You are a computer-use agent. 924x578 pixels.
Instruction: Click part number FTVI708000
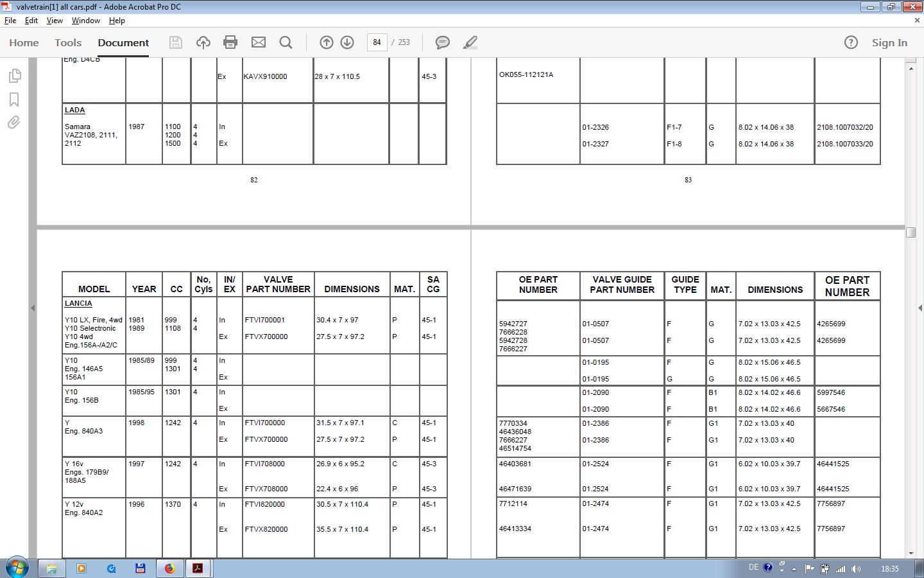click(264, 464)
